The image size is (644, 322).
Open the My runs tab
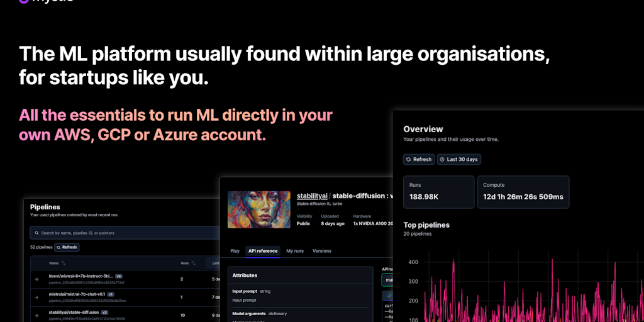[295, 251]
